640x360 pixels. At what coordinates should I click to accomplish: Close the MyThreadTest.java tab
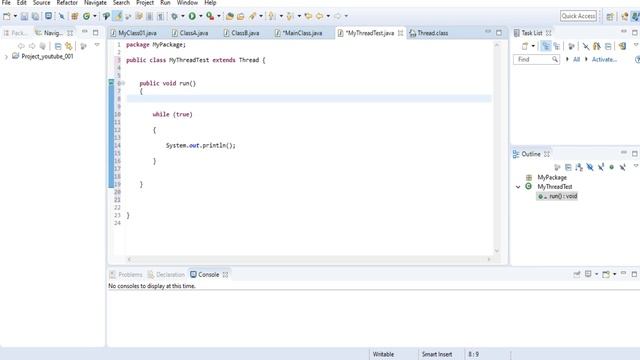click(x=400, y=33)
